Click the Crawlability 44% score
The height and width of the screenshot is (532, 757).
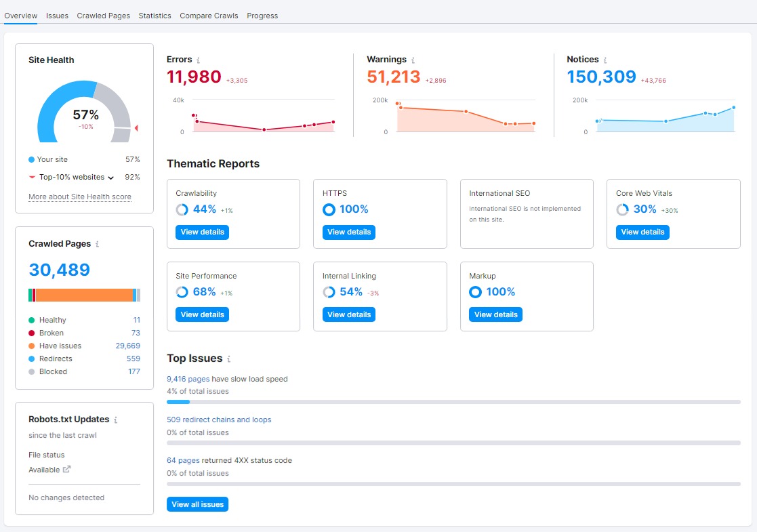pos(205,209)
